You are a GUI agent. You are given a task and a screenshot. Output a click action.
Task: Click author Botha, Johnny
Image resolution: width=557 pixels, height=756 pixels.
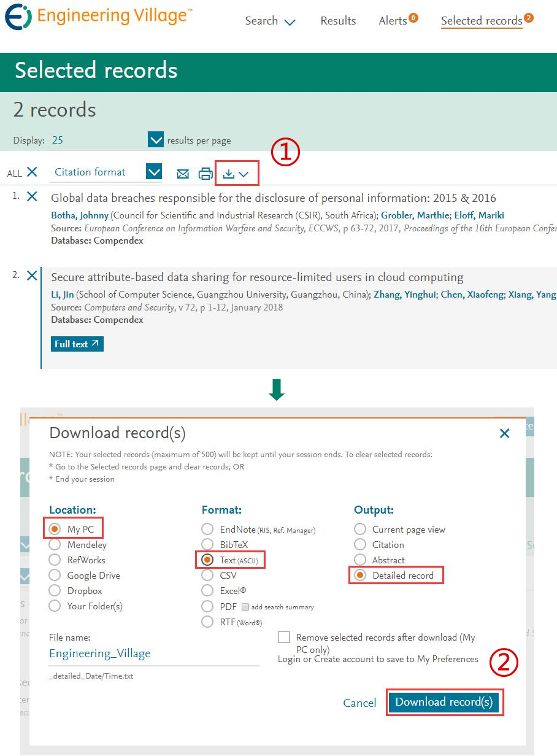80,215
